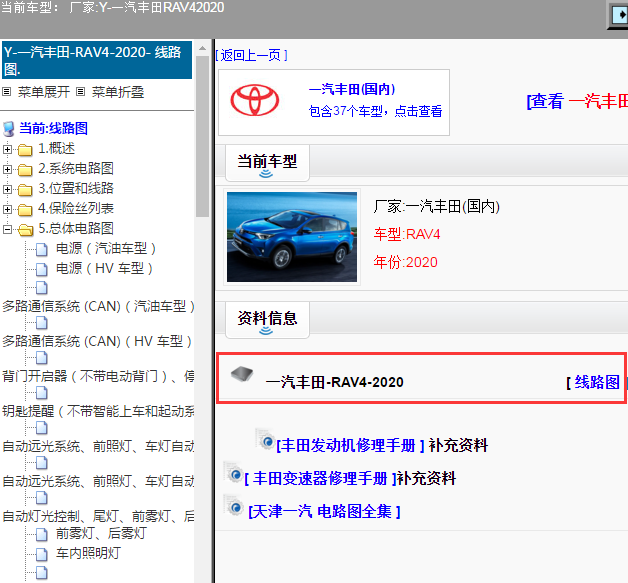628x583 pixels.
Task: Click the arrow button in top-right corner
Action: tap(619, 15)
